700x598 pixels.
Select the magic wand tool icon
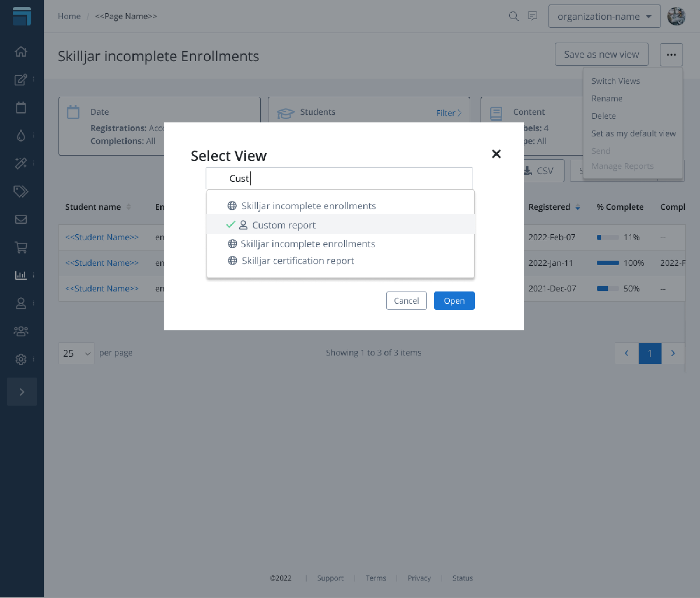point(21,163)
